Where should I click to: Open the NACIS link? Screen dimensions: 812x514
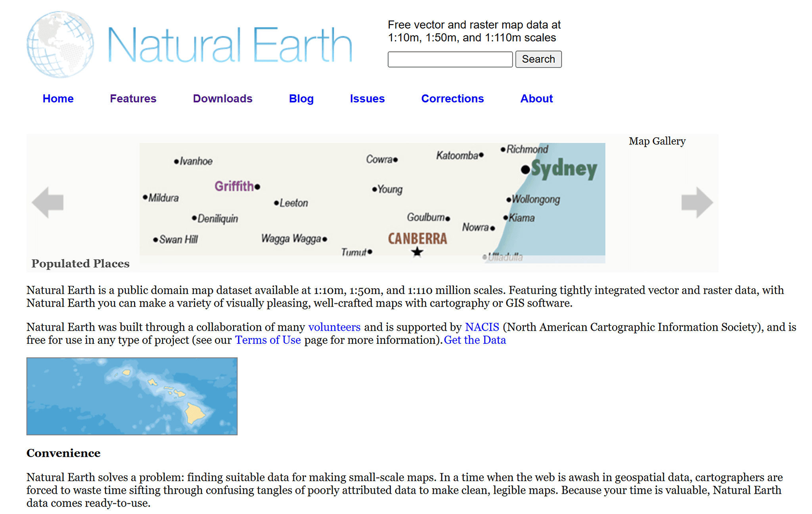(x=482, y=327)
